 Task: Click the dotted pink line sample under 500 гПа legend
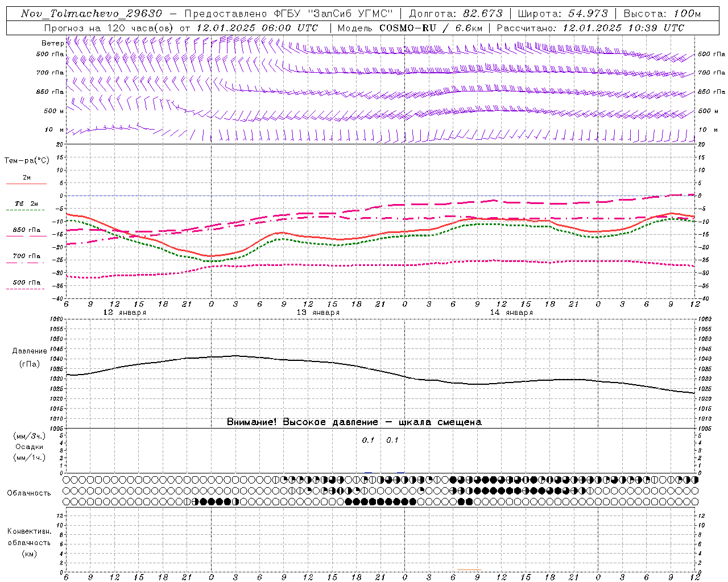pyautogui.click(x=26, y=289)
